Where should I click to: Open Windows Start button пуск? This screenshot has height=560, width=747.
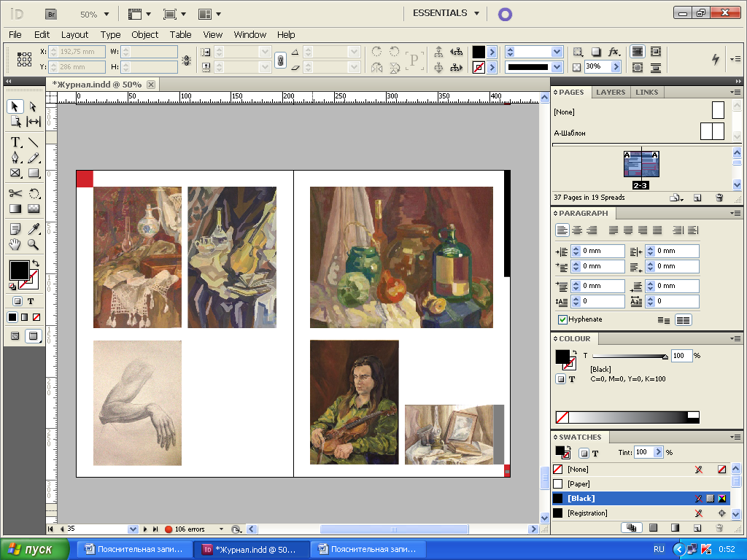(34, 549)
